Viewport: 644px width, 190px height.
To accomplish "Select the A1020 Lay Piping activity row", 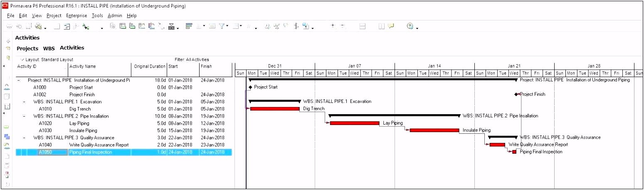I will coord(79,123).
